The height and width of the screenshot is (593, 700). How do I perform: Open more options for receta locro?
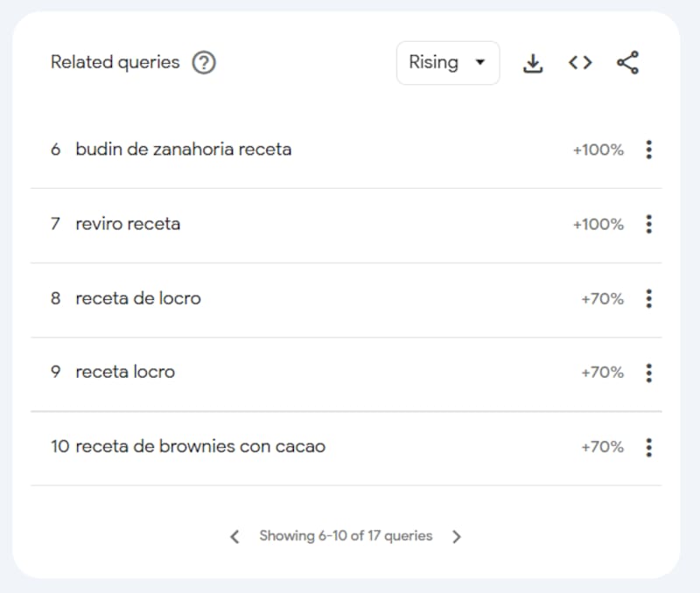tap(649, 373)
